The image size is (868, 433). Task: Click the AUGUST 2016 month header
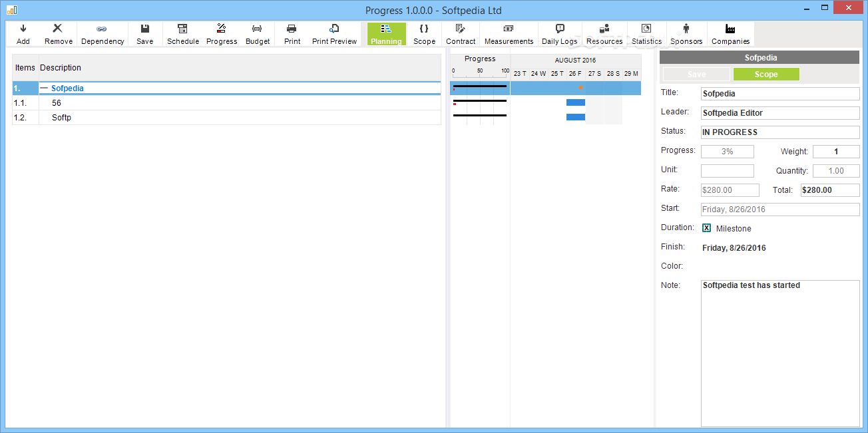click(x=575, y=60)
